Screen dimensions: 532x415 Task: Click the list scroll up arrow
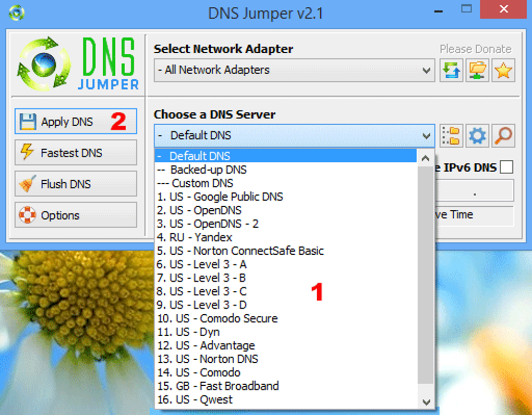point(426,158)
